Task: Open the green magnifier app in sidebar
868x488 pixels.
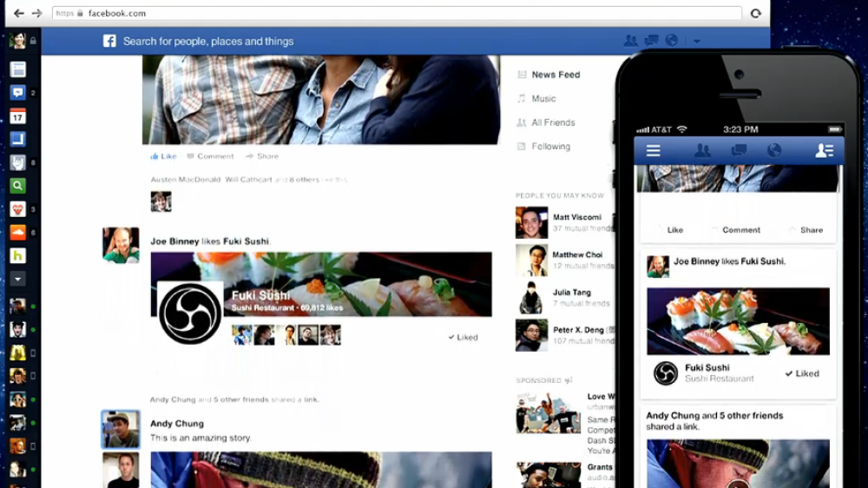Action: tap(17, 186)
